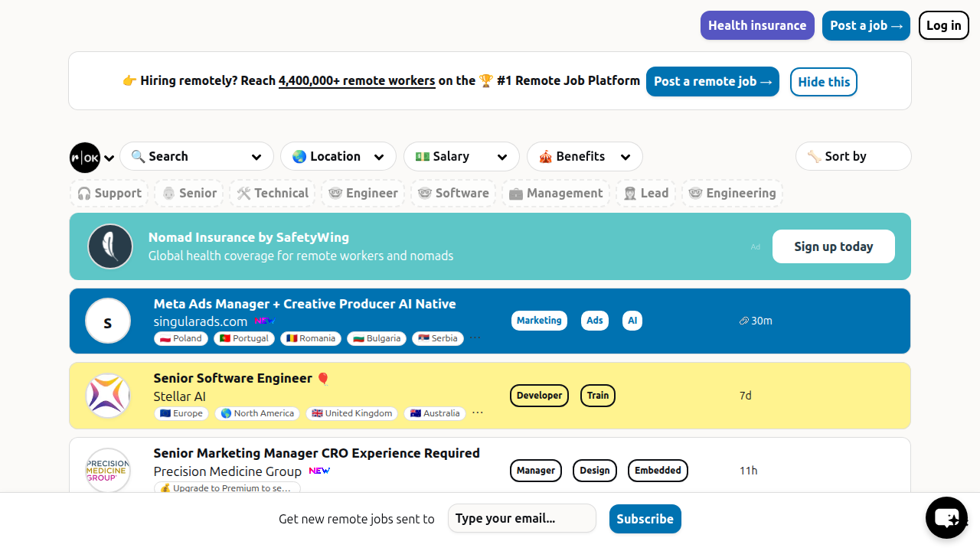Toggle the Management tag filter
The height and width of the screenshot is (551, 980).
coord(556,193)
